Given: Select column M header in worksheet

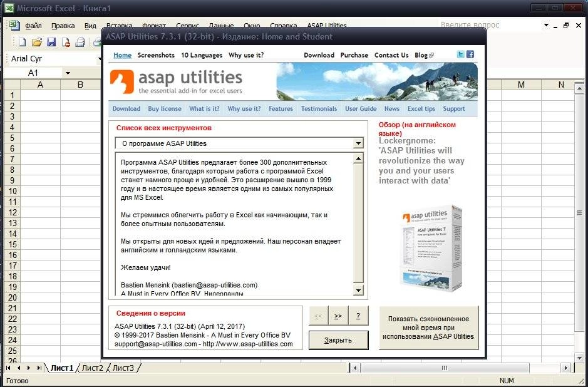Looking at the screenshot, I should point(521,85).
